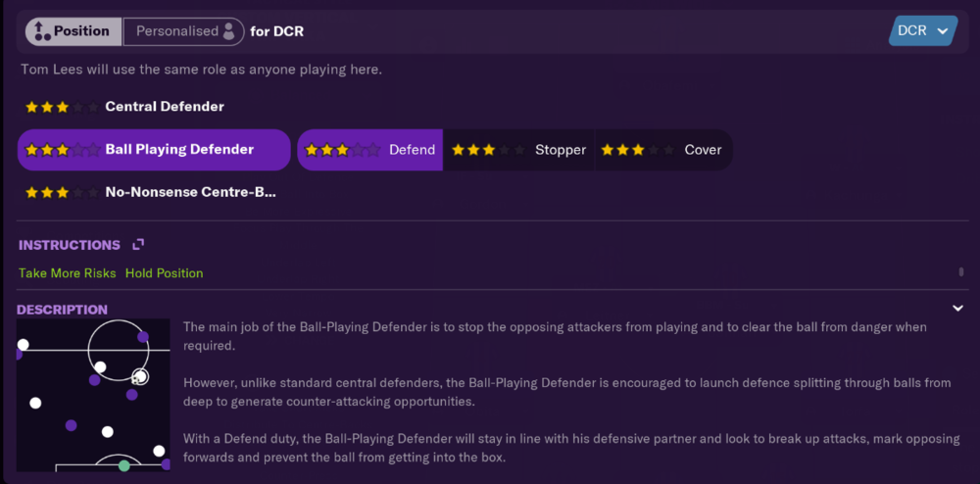The height and width of the screenshot is (484, 980).
Task: Click Central Defender star rating
Action: [x=62, y=107]
